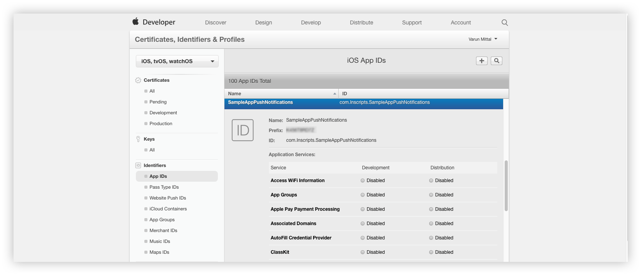This screenshot has height=277, width=644.
Task: Click the Keys section heading
Action: click(x=149, y=139)
